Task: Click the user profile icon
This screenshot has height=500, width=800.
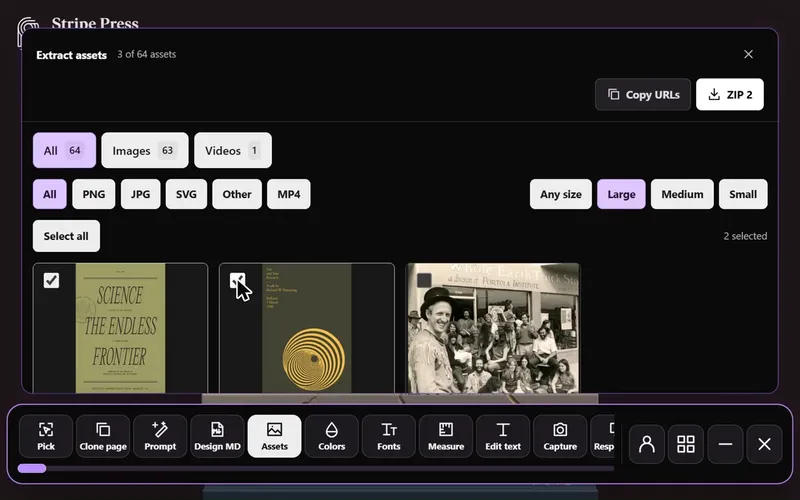Action: [646, 444]
